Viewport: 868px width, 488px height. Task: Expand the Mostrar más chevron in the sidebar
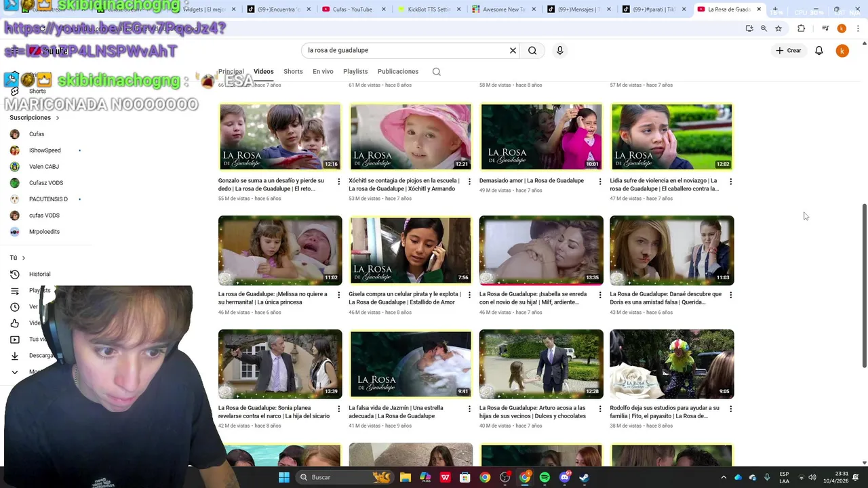coord(15,372)
